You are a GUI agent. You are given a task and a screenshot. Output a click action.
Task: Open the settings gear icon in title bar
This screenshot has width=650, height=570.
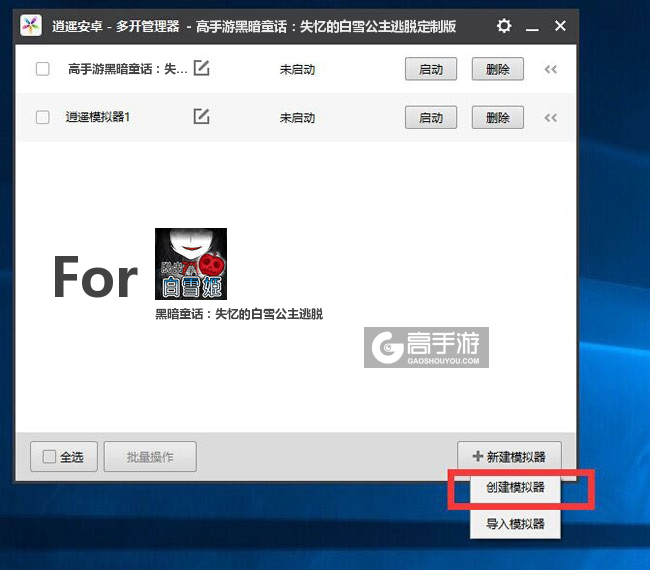click(504, 26)
